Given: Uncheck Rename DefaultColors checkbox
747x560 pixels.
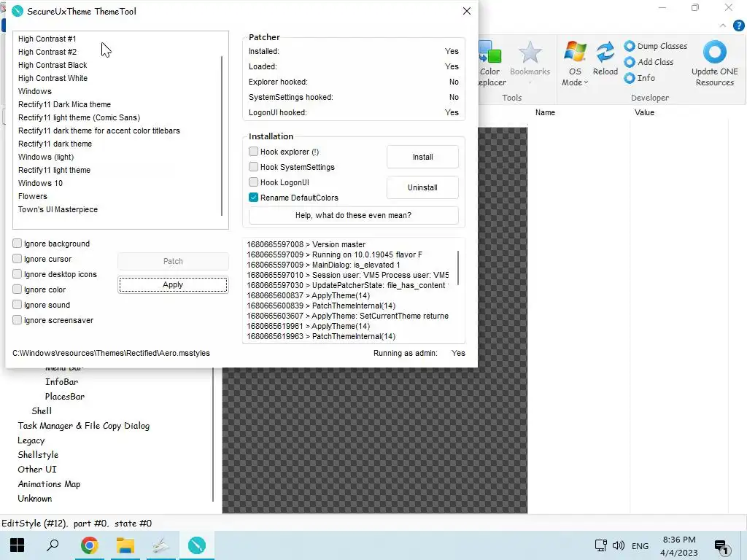Looking at the screenshot, I should [x=253, y=197].
